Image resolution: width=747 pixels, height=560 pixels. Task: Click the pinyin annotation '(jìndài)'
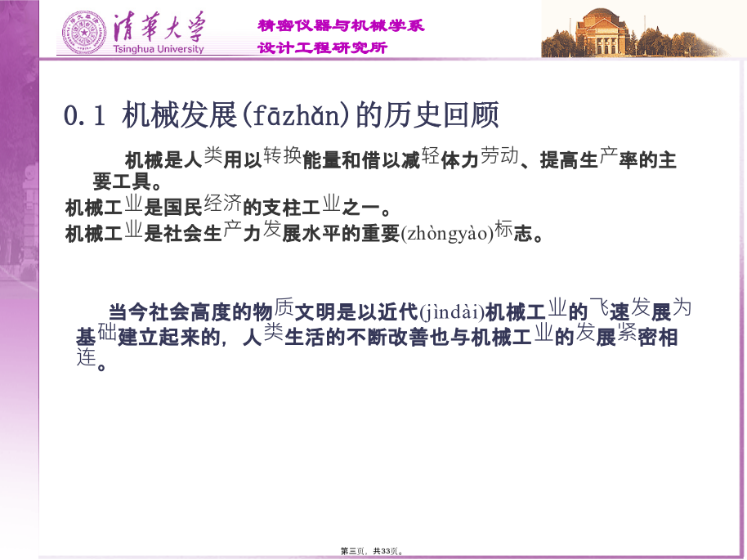(x=451, y=311)
